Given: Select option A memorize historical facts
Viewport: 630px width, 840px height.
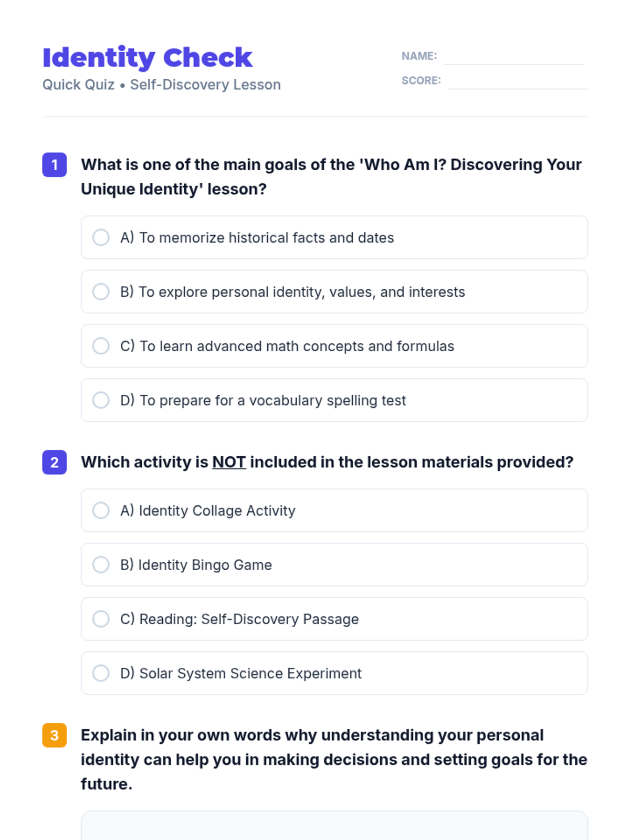Looking at the screenshot, I should pyautogui.click(x=101, y=237).
